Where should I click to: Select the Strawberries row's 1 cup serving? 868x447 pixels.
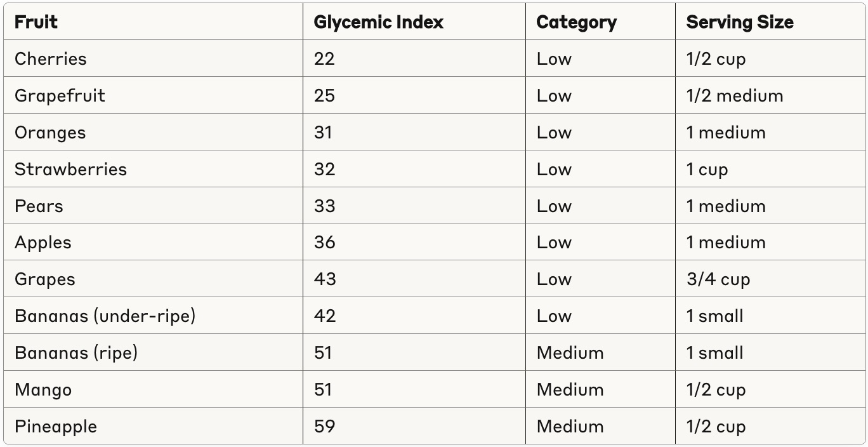click(707, 170)
